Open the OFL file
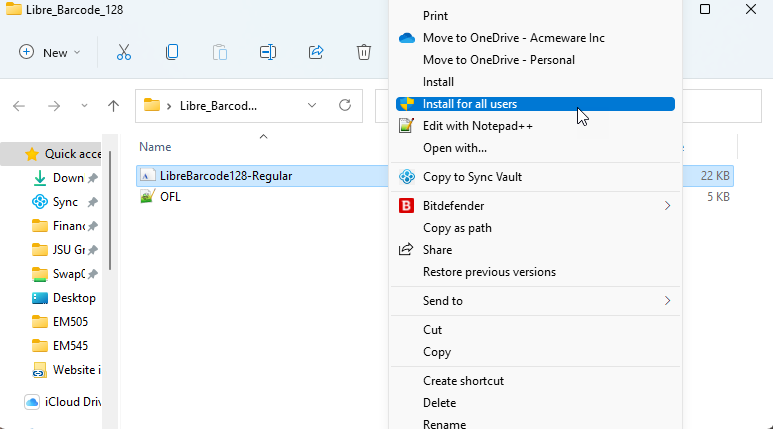 click(170, 197)
